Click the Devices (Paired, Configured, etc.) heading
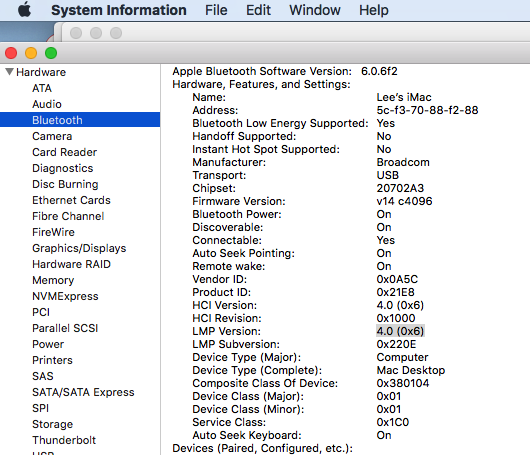Screen dimensions: 530x455 [x=263, y=448]
